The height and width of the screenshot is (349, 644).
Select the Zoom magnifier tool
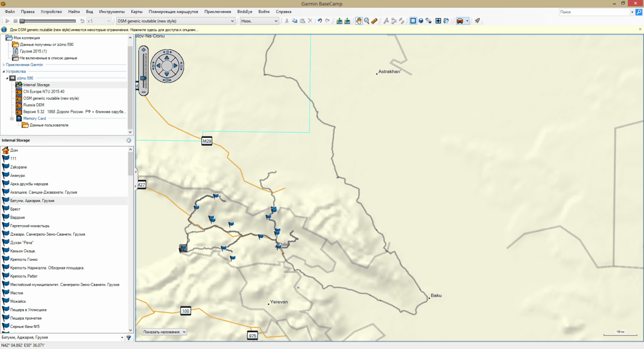coord(367,21)
